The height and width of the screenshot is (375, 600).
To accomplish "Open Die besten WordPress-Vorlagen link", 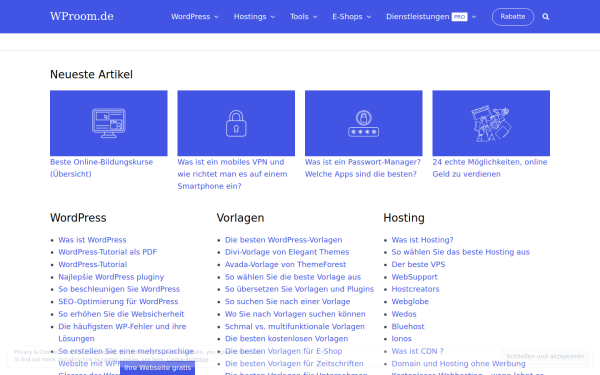I will [x=284, y=240].
